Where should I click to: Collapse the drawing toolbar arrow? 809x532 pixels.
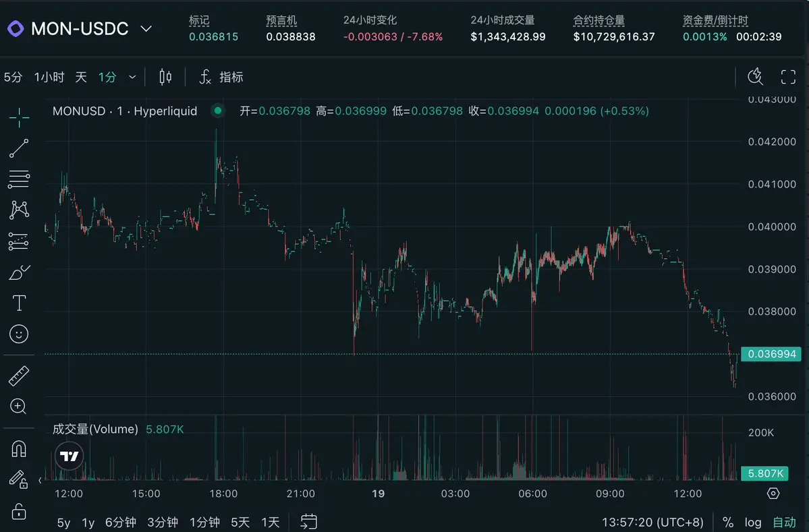click(40, 481)
